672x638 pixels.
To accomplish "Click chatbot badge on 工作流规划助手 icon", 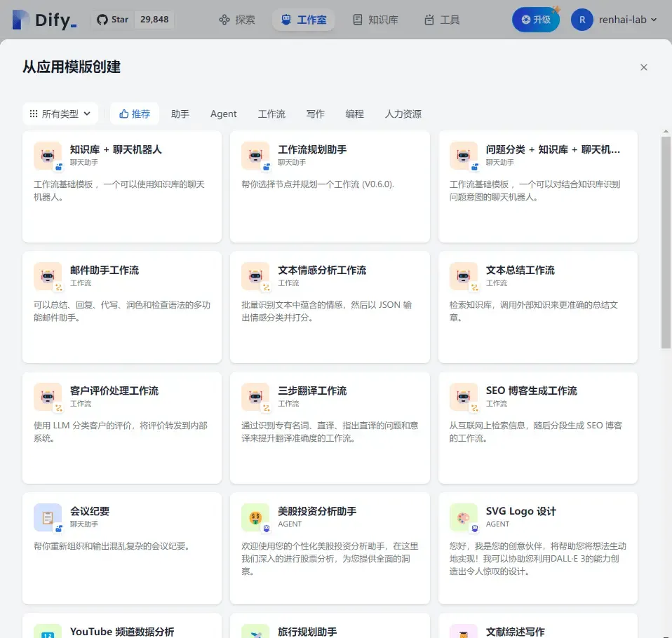I will pos(267,167).
